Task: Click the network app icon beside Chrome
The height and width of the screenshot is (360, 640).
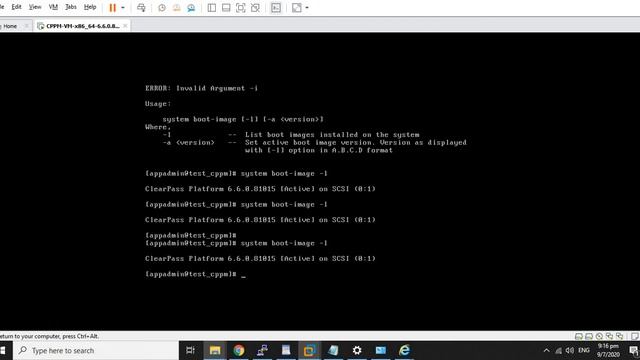Action: (262, 350)
